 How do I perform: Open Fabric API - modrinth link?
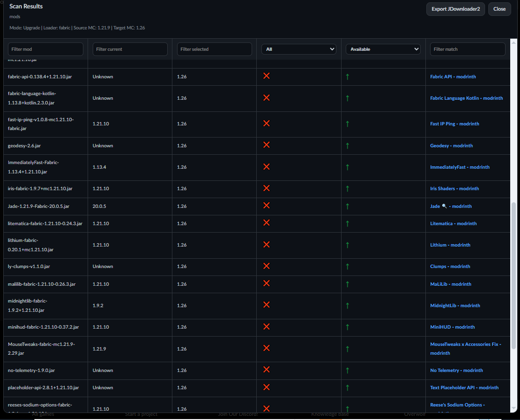(x=453, y=76)
